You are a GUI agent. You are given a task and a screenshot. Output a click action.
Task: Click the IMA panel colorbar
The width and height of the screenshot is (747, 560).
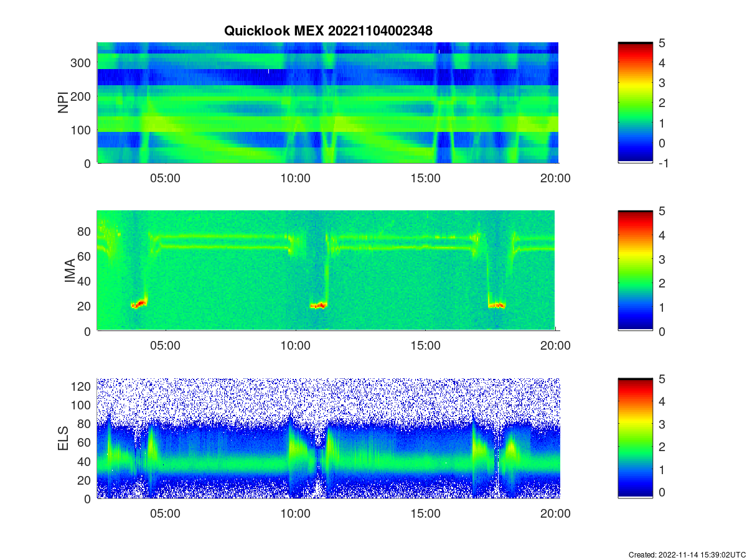[x=635, y=271]
